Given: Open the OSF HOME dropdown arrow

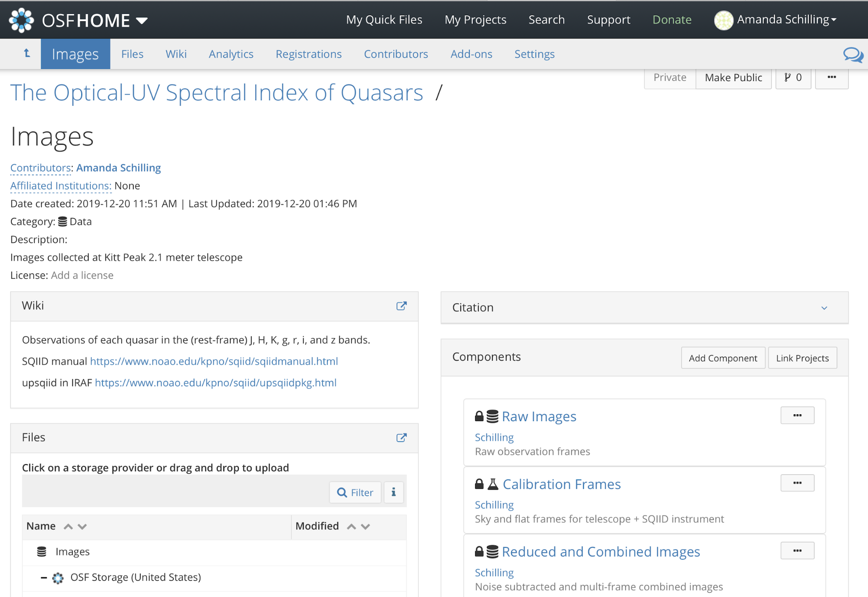Looking at the screenshot, I should (x=142, y=20).
